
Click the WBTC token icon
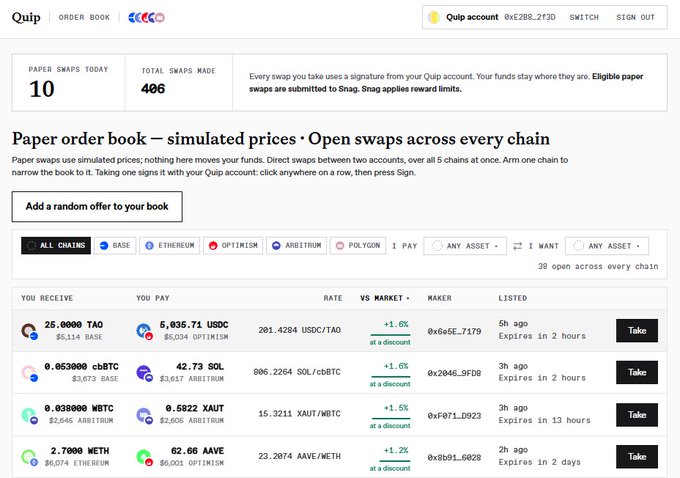(x=28, y=415)
